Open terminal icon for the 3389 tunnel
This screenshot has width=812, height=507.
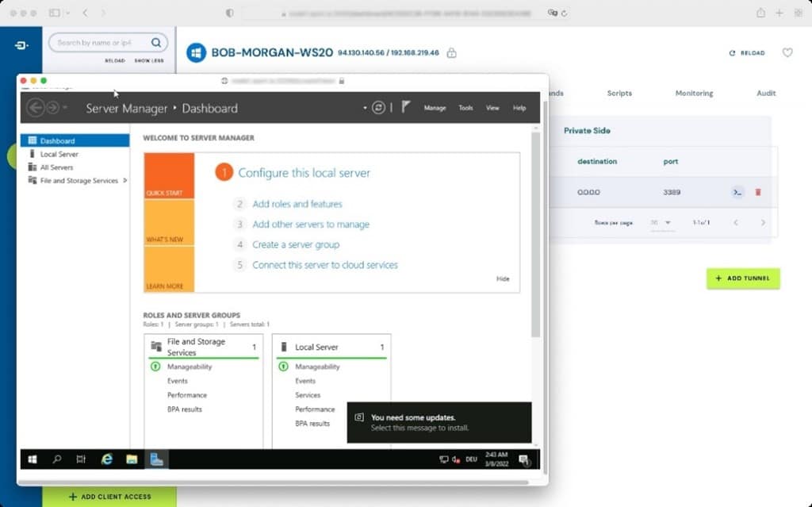(x=737, y=192)
